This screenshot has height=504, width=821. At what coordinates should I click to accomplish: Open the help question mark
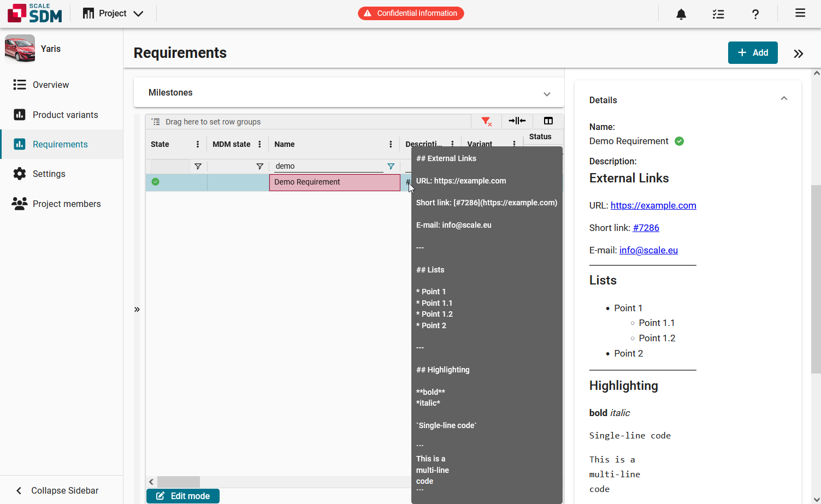pyautogui.click(x=755, y=14)
